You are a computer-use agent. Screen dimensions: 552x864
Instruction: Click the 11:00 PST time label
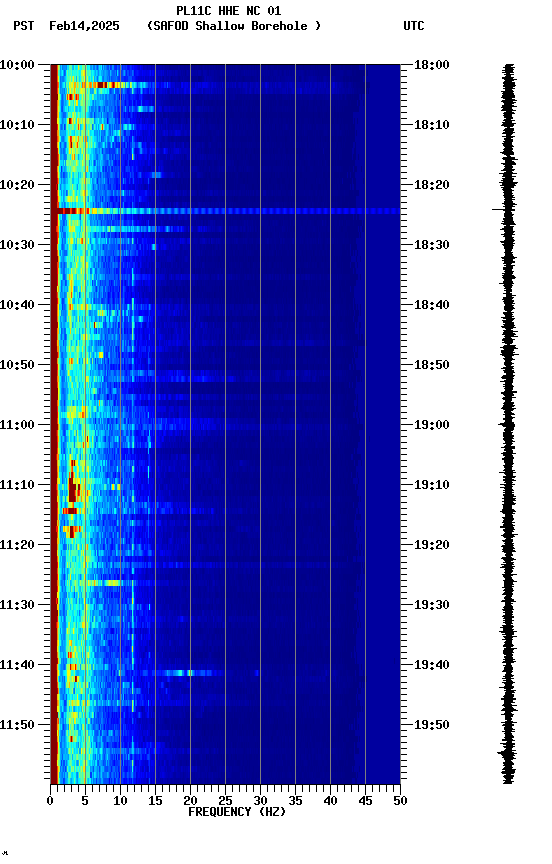pyautogui.click(x=17, y=425)
